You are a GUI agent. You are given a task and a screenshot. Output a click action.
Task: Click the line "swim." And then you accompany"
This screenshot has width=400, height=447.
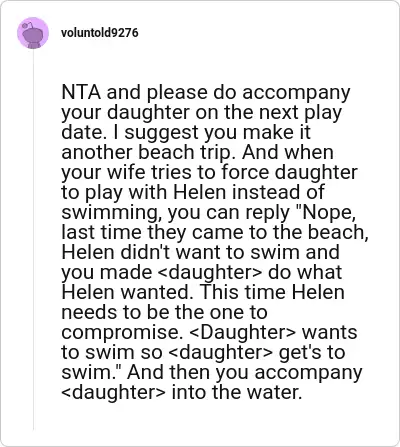[x=212, y=373]
